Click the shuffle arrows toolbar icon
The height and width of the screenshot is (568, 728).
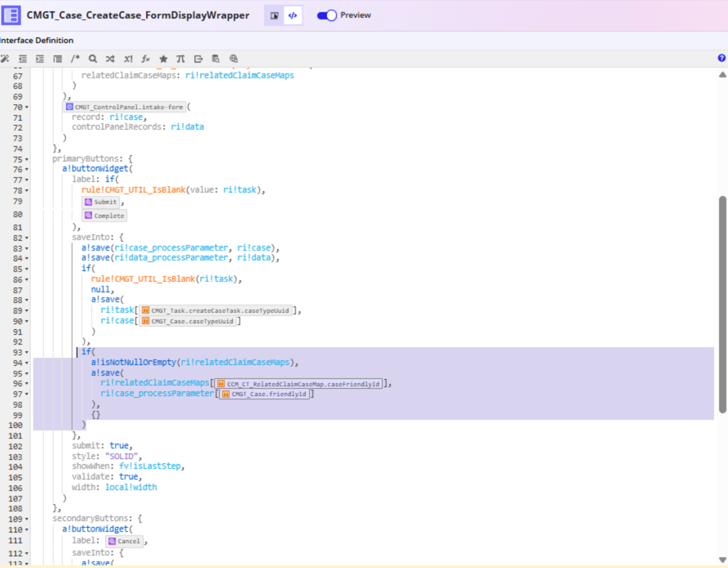click(x=110, y=59)
